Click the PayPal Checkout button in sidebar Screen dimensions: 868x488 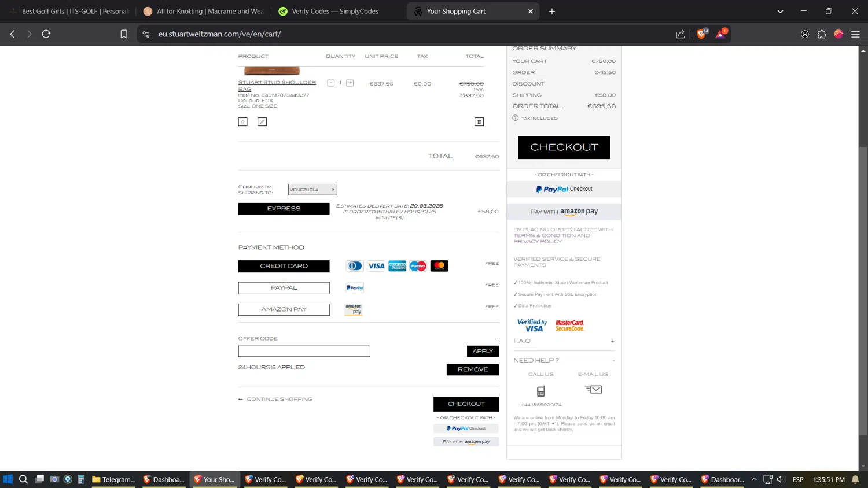pos(564,189)
